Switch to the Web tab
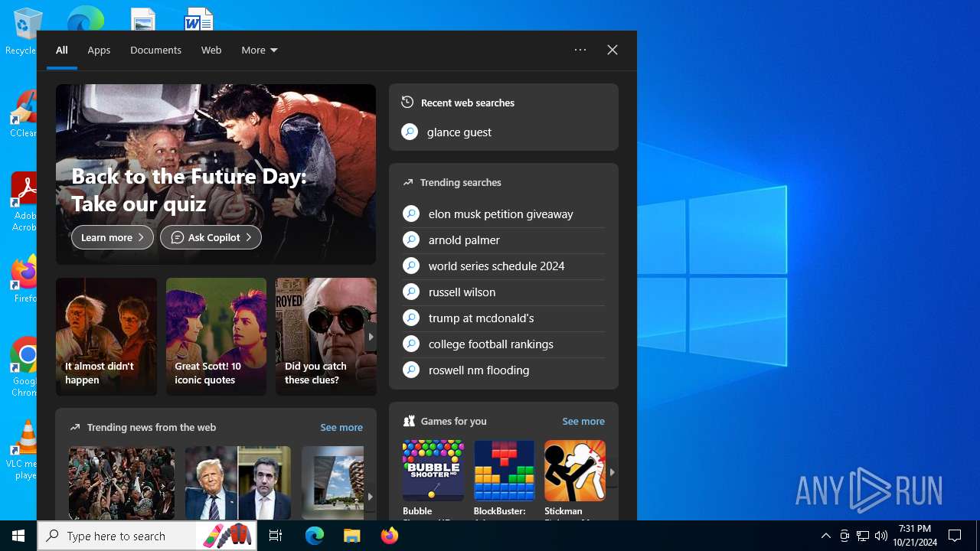Viewport: 980px width, 551px height. pyautogui.click(x=211, y=50)
